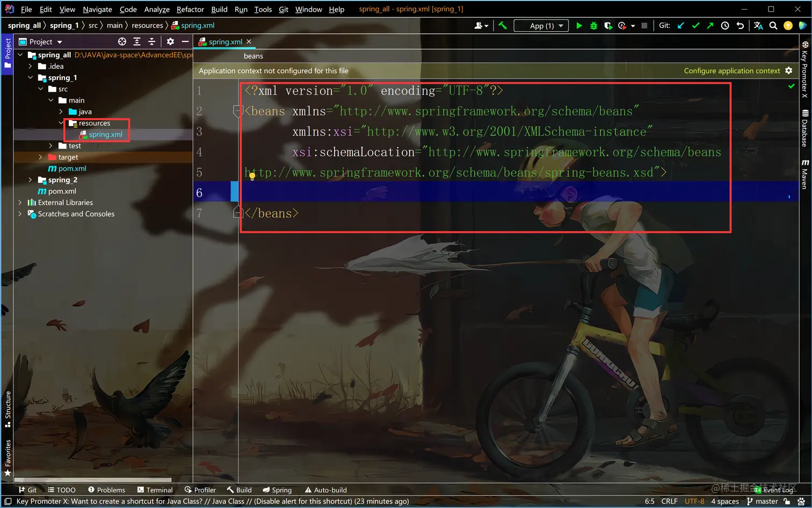The height and width of the screenshot is (508, 812).
Task: Toggle the TODO tool window
Action: click(62, 490)
